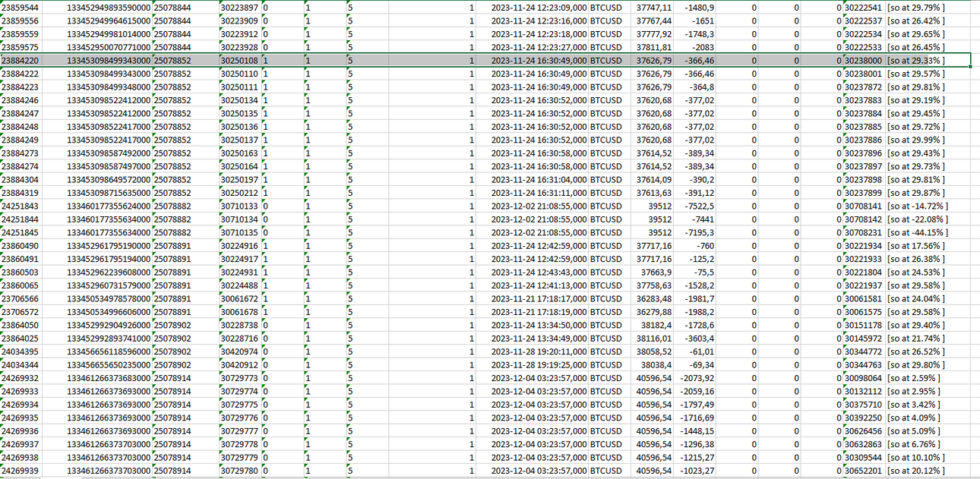Select '[so at 20.12% ]' cell
The image size is (980, 479).
[x=928, y=471]
